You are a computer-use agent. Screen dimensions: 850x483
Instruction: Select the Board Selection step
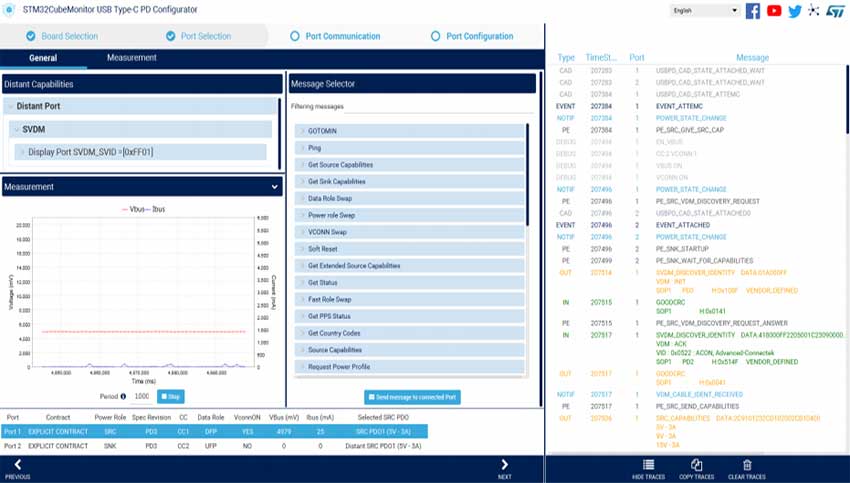62,36
